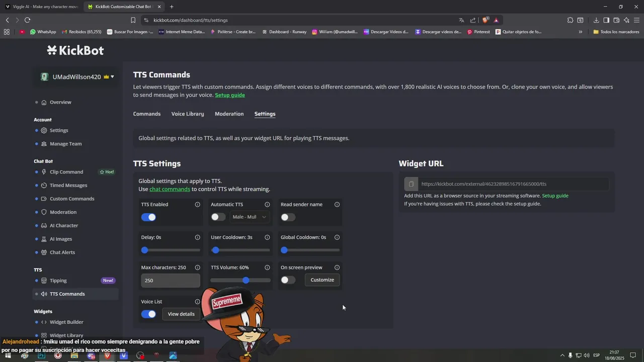Switch to the TTS Moderation tab
Image resolution: width=644 pixels, height=362 pixels.
[229, 114]
